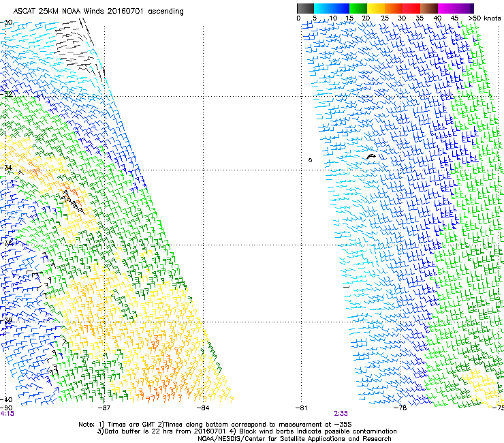
Task: Click the yellow 20-25 knots color segment
Action: pyautogui.click(x=376, y=8)
